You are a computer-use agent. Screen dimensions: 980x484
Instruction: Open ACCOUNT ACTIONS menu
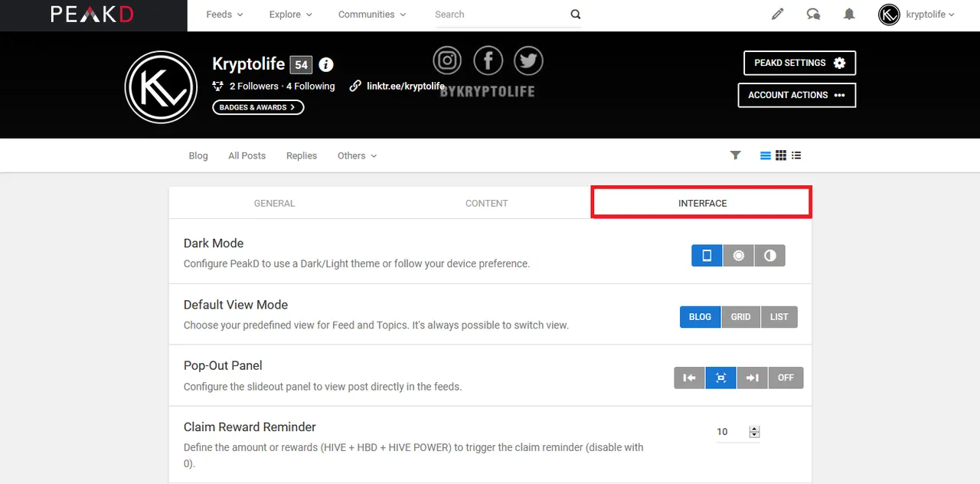coord(797,95)
